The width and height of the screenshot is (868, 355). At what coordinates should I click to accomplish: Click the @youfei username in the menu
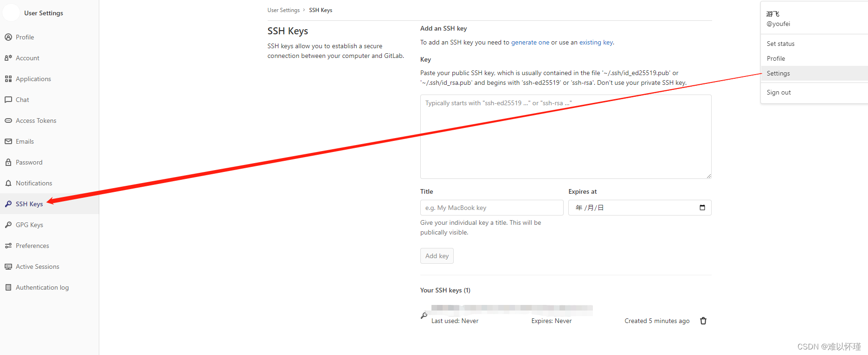[x=778, y=24]
